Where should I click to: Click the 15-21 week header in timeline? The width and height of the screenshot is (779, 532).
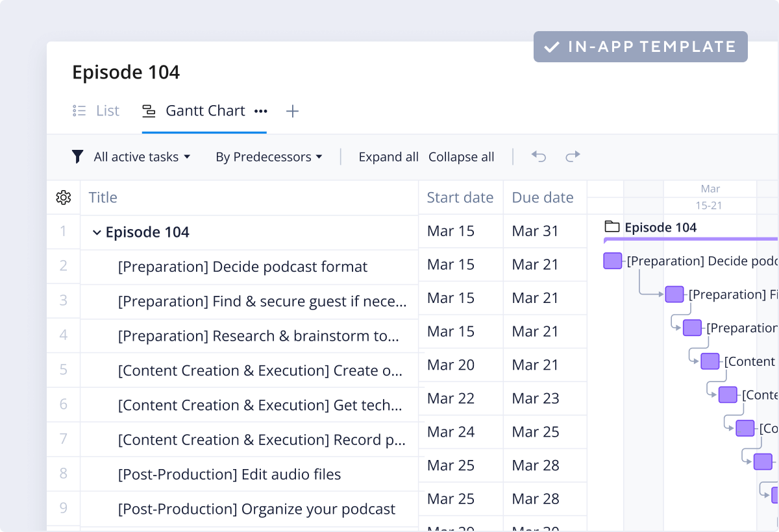point(709,206)
